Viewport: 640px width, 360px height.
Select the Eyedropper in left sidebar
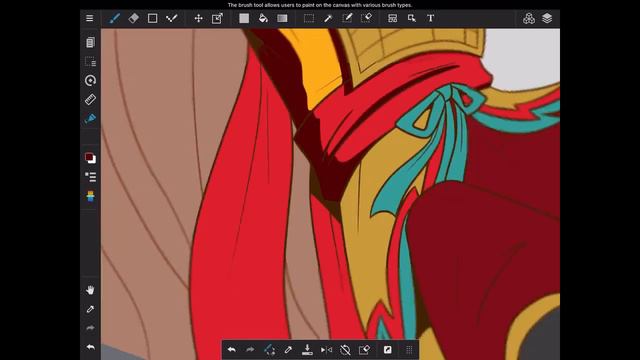(x=90, y=309)
